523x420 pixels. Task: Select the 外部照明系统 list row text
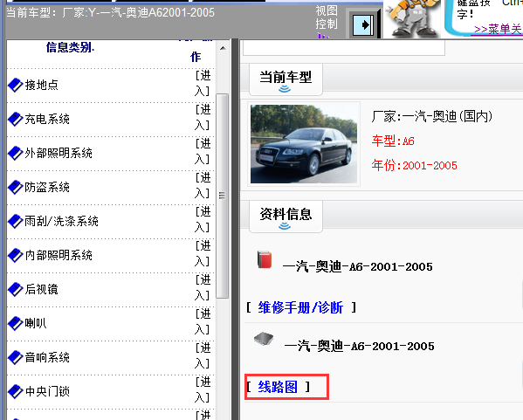[58, 153]
